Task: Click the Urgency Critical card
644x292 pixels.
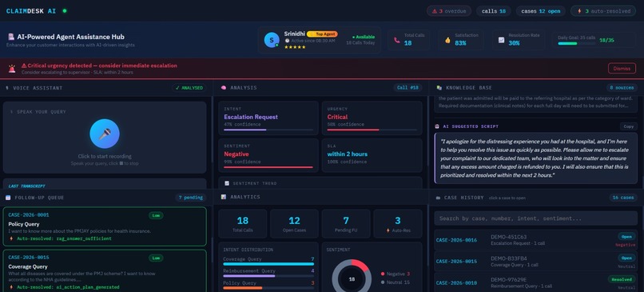Action: pos(372,118)
